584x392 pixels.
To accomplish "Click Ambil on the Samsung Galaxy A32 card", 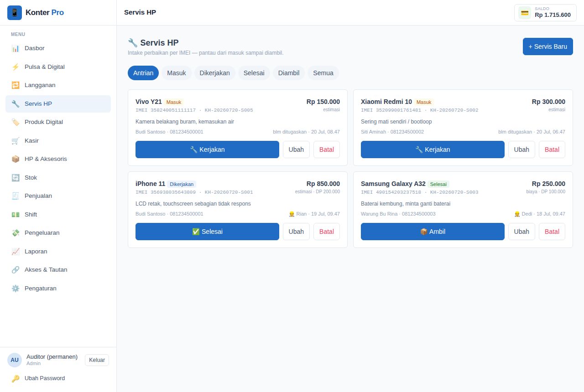I will pos(433,232).
